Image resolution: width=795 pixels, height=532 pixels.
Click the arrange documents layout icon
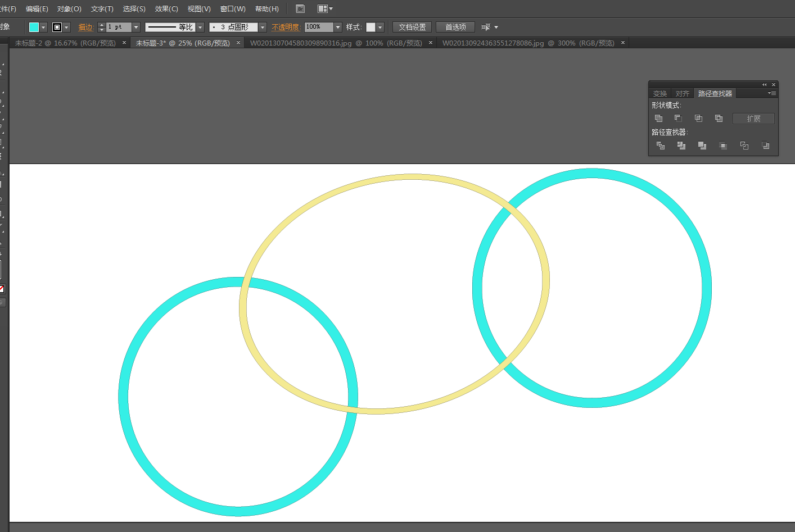322,9
